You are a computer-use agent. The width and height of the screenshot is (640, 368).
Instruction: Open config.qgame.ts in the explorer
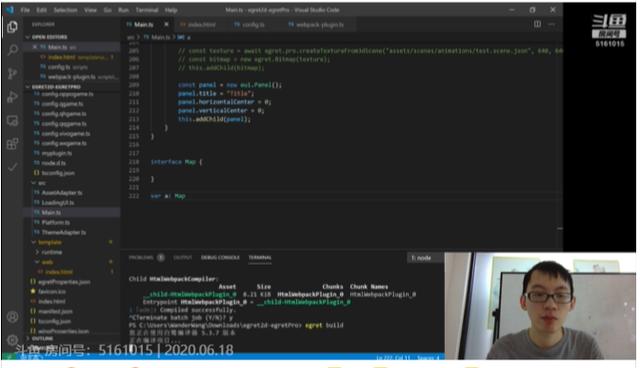(x=61, y=104)
